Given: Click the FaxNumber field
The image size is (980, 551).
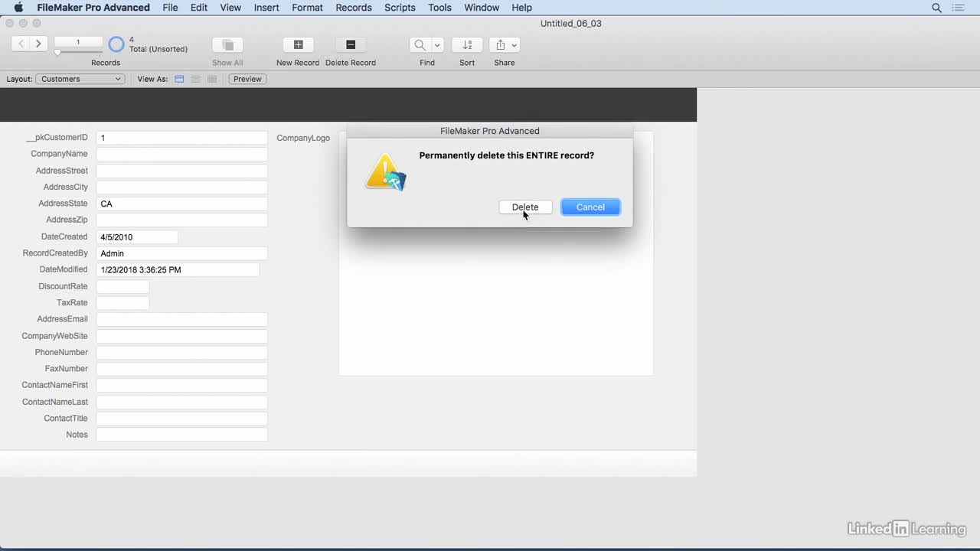Looking at the screenshot, I should pos(181,369).
